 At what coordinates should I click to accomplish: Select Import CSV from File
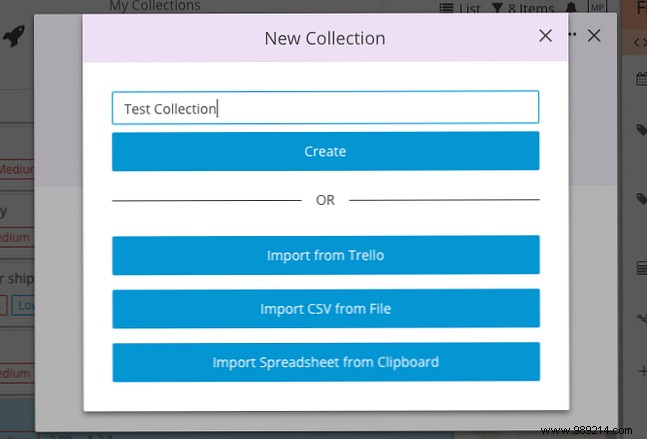326,309
